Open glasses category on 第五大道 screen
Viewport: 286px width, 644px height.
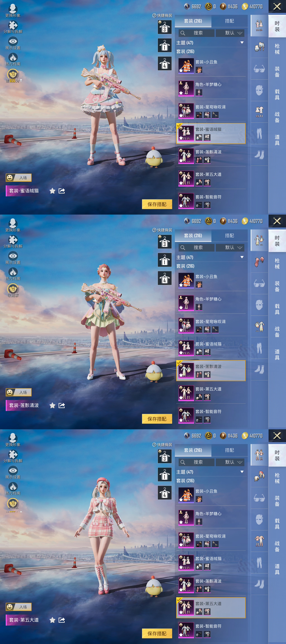pyautogui.click(x=259, y=498)
